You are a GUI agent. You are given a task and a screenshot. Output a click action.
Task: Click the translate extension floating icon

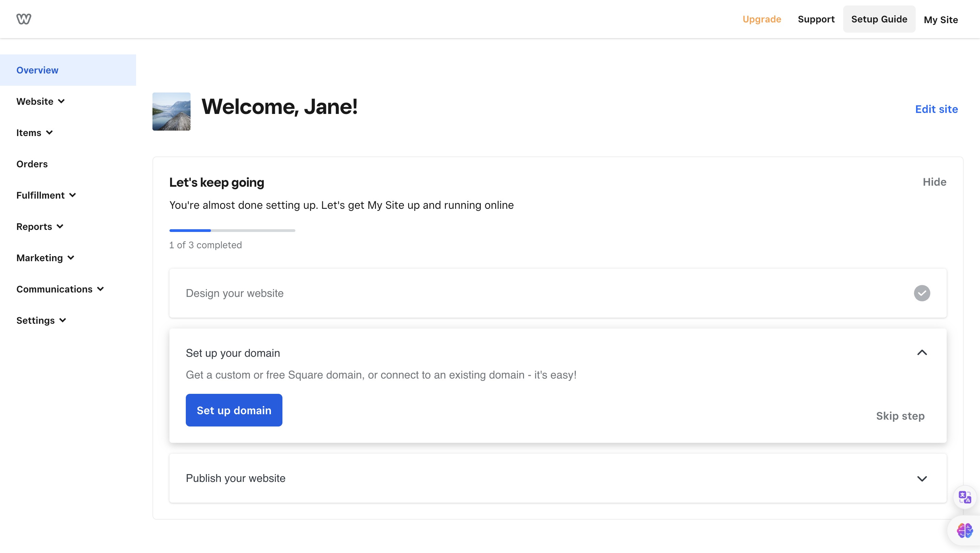coord(964,497)
